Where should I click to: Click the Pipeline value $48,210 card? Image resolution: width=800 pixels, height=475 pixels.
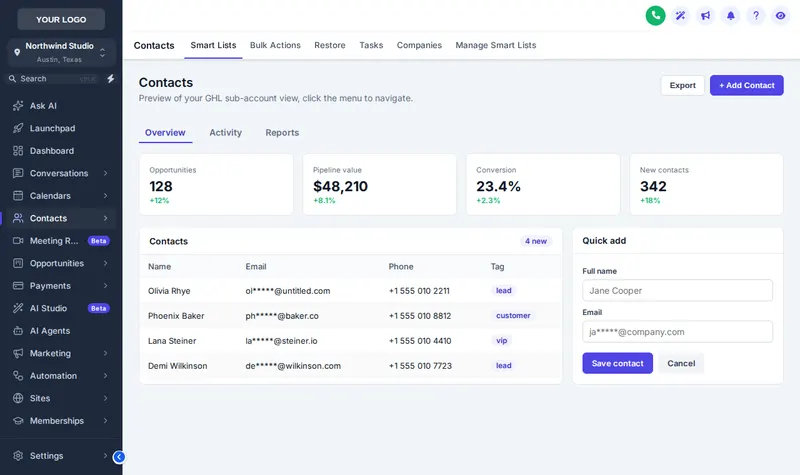(379, 184)
